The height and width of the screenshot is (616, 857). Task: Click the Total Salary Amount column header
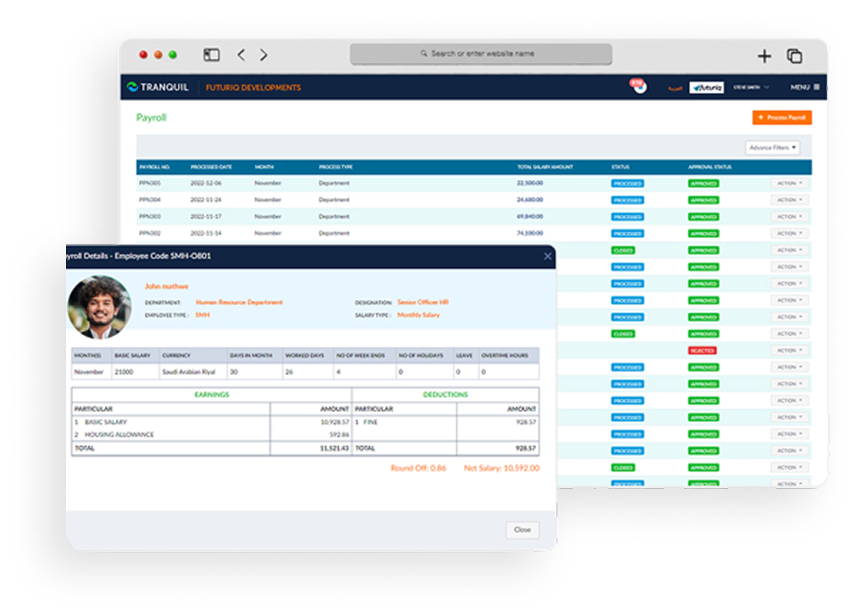click(545, 167)
